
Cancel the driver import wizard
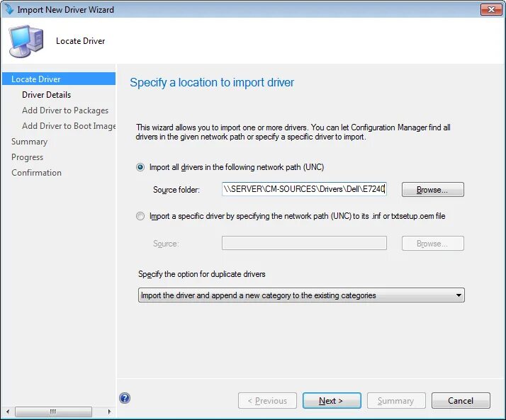point(461,401)
